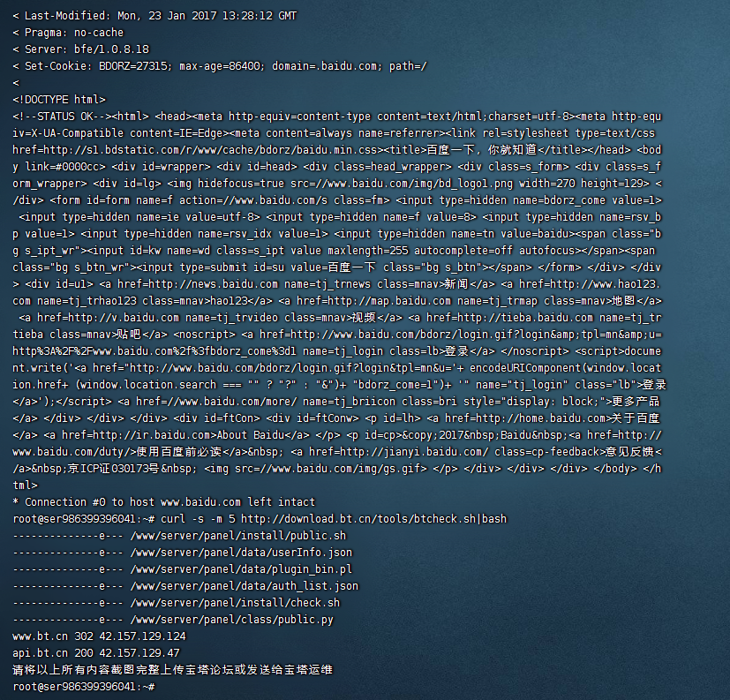Click the '<!DOCTYPE html>' line
The height and width of the screenshot is (700, 730).
[59, 100]
